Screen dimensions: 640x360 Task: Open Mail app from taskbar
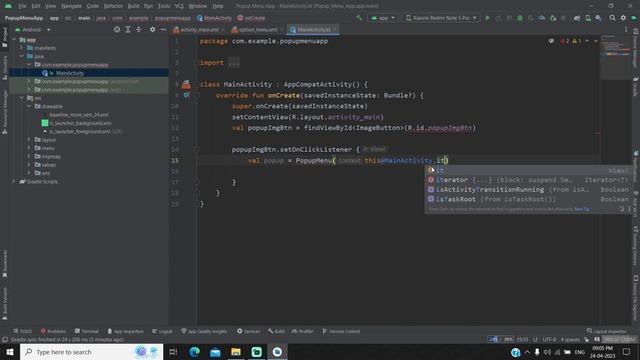click(x=215, y=352)
